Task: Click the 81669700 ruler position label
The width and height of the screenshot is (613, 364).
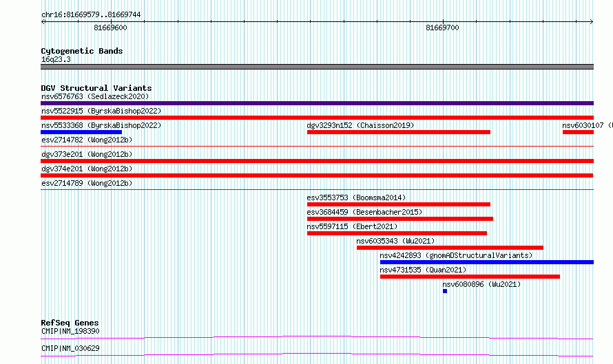Action: click(x=443, y=28)
